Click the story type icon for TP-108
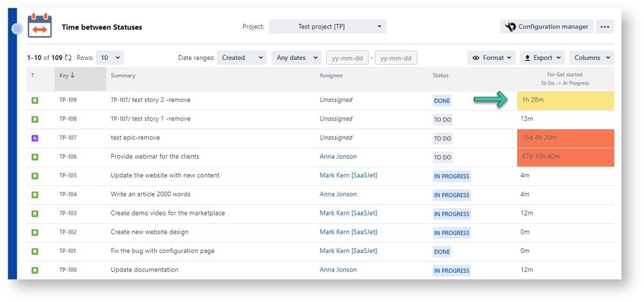 [x=35, y=119]
